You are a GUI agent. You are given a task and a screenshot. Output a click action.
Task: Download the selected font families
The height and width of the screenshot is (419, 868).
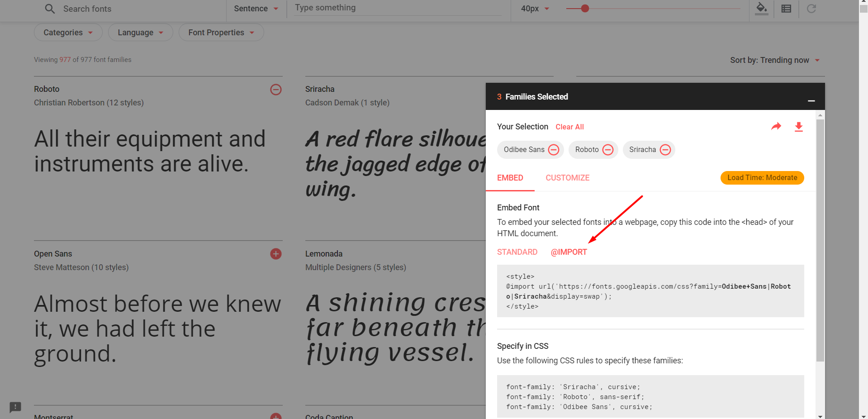point(799,127)
